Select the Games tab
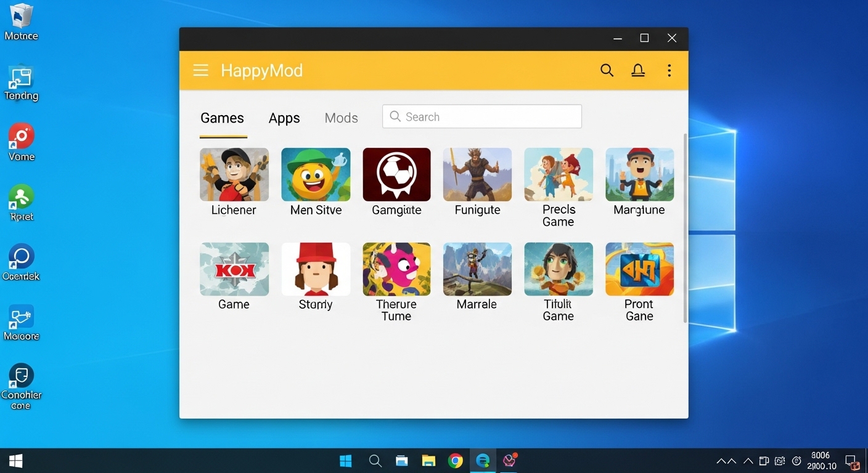868x473 pixels. tap(223, 118)
